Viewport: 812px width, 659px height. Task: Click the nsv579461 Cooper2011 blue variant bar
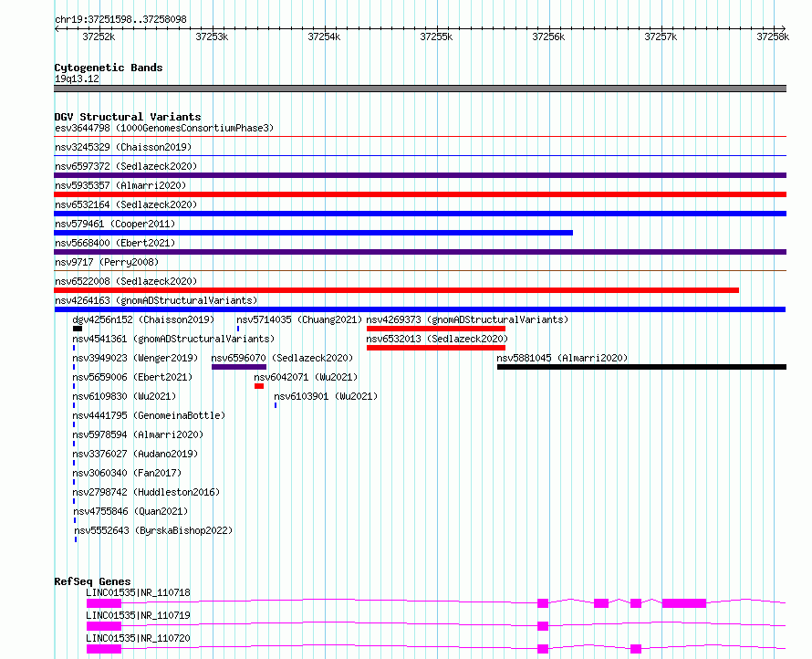[x=313, y=233]
